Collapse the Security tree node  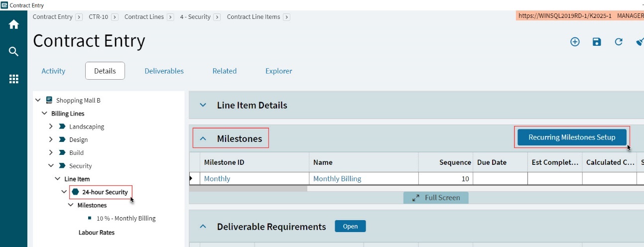[x=51, y=166]
